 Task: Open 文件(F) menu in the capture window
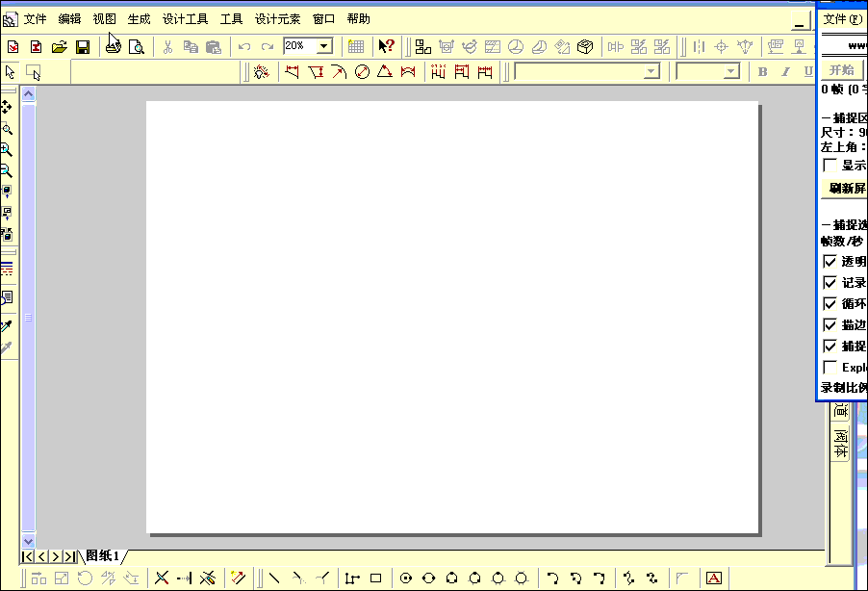843,19
